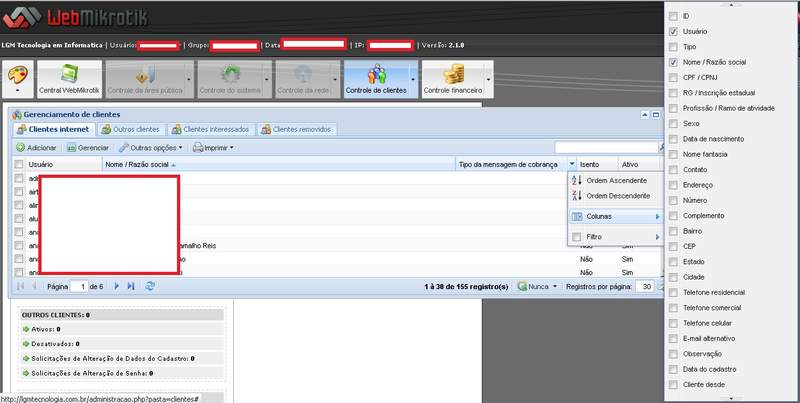Click the client search field
Image resolution: width=800 pixels, height=403 pixels.
click(607, 147)
